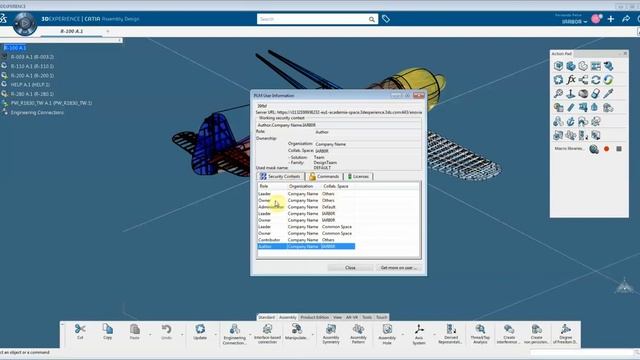Click the plus add icon in top bar
Viewport: 640px width, 360px height.
(x=611, y=19)
